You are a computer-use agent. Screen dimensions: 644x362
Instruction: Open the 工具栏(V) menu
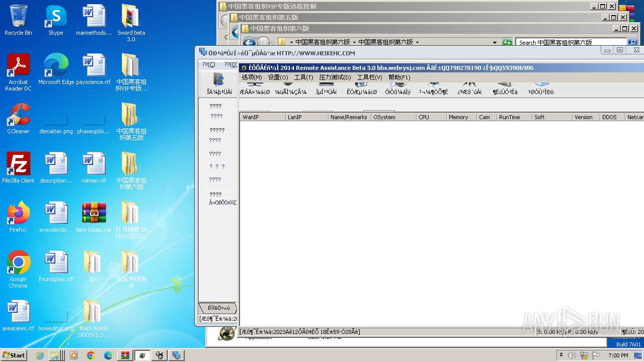(x=369, y=77)
